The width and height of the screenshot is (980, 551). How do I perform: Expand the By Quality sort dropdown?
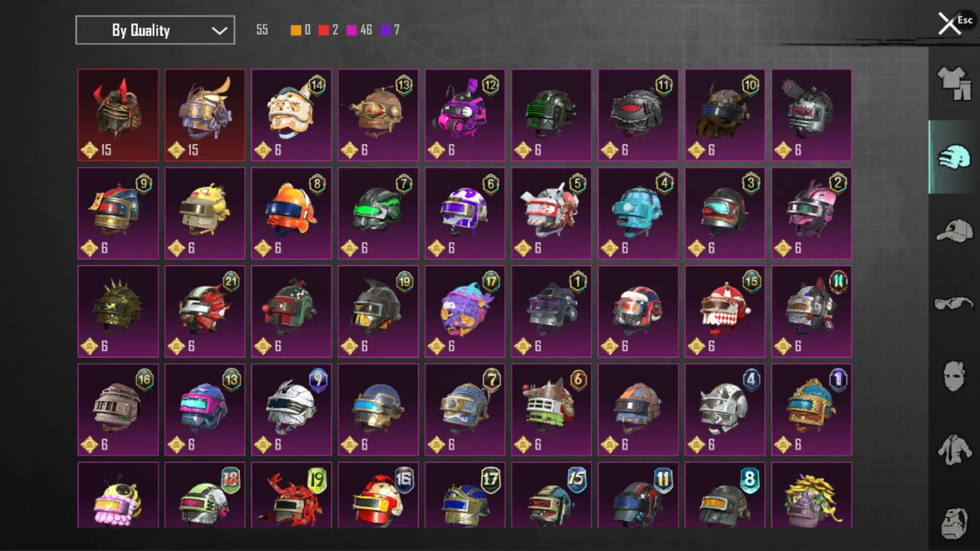(155, 30)
